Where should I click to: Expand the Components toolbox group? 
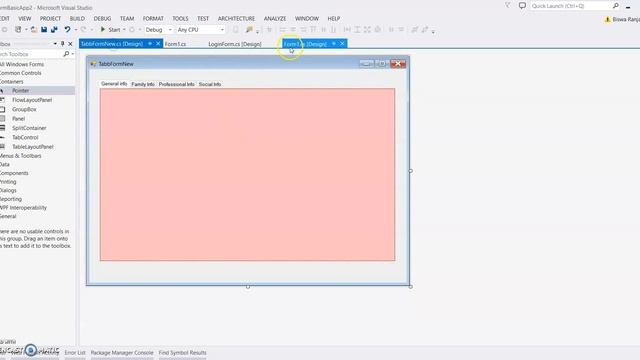(x=14, y=173)
